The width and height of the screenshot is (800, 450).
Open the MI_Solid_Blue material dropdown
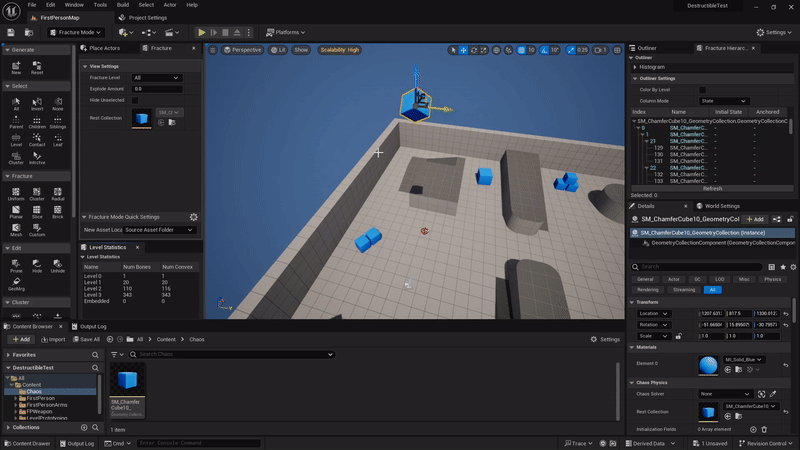(x=743, y=360)
